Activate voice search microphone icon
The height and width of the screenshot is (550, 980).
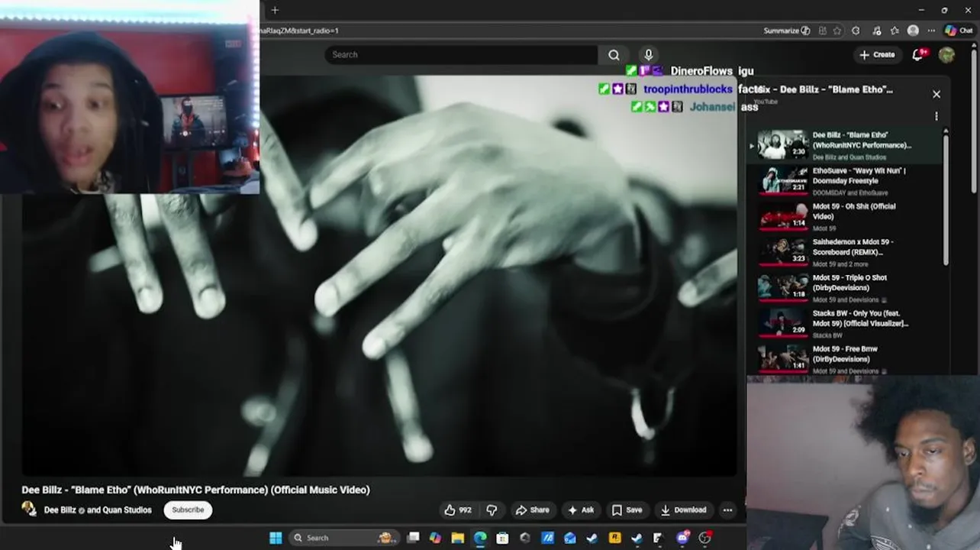click(x=648, y=55)
